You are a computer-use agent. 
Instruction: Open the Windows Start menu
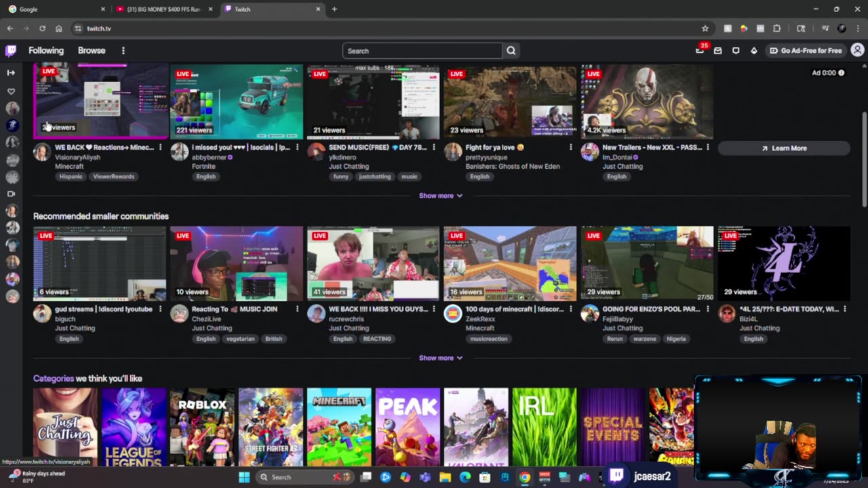(244, 477)
